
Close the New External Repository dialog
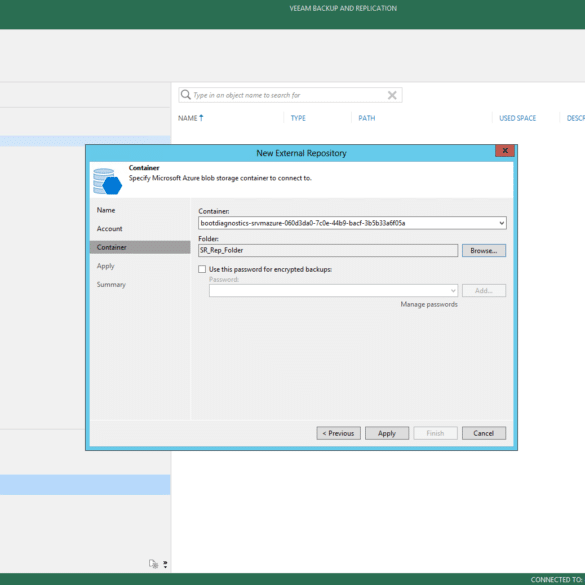coord(505,151)
